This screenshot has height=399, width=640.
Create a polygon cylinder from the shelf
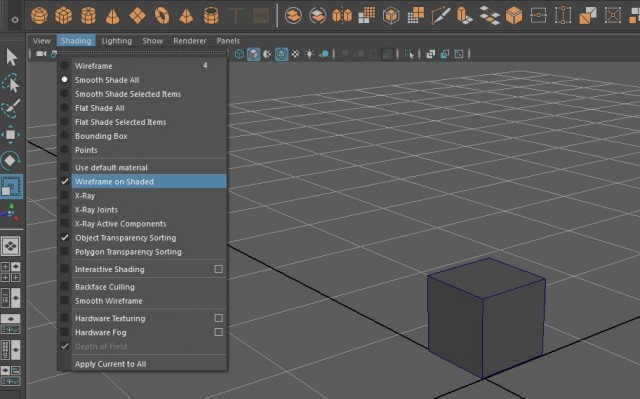point(88,16)
